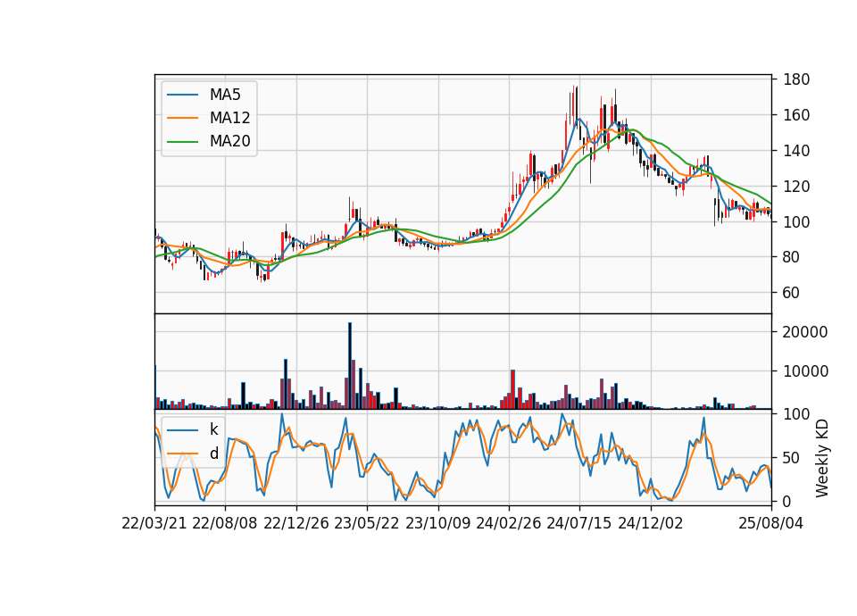Click the MA5 legend label
Viewport: 857px width, 616px height.
(225, 95)
